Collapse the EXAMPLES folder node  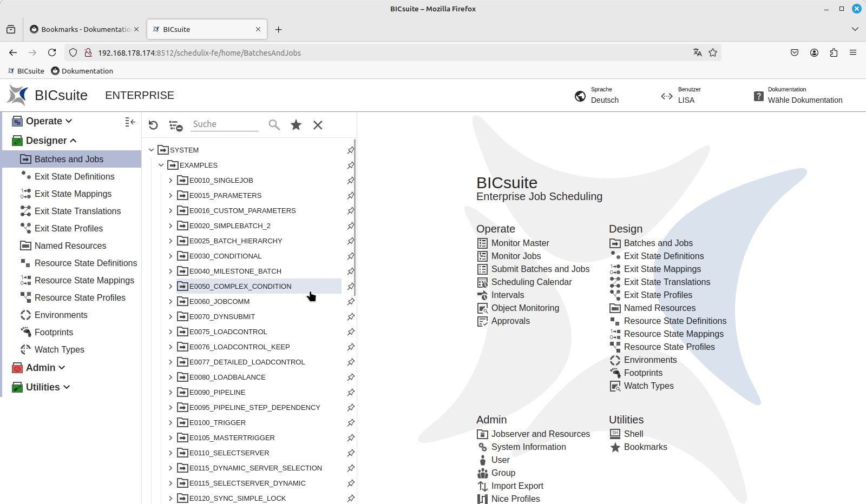(161, 165)
